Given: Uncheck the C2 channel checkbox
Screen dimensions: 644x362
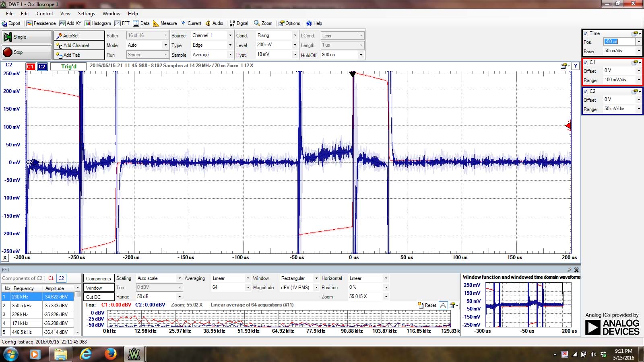Looking at the screenshot, I should point(586,91).
